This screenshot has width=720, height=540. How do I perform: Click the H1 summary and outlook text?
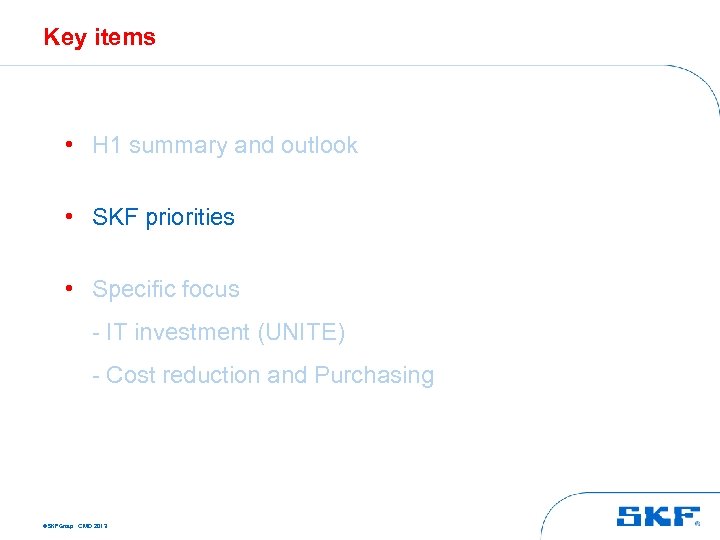tap(224, 146)
